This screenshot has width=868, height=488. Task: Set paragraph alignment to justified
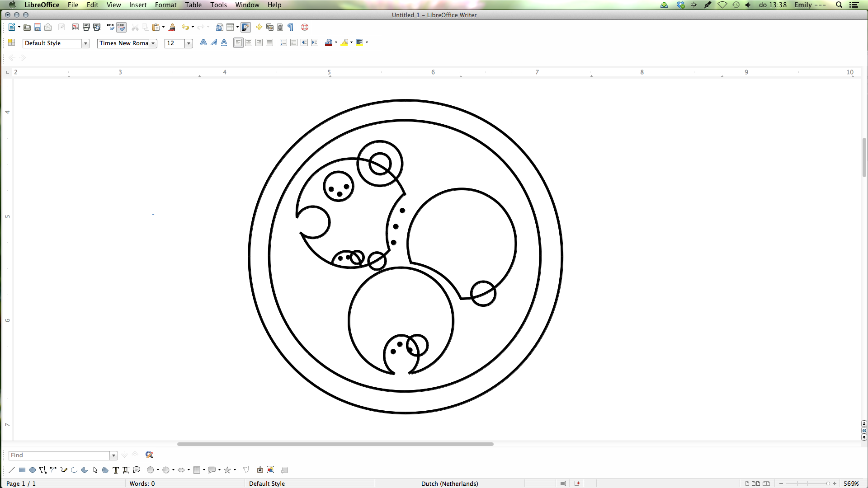[x=269, y=42]
